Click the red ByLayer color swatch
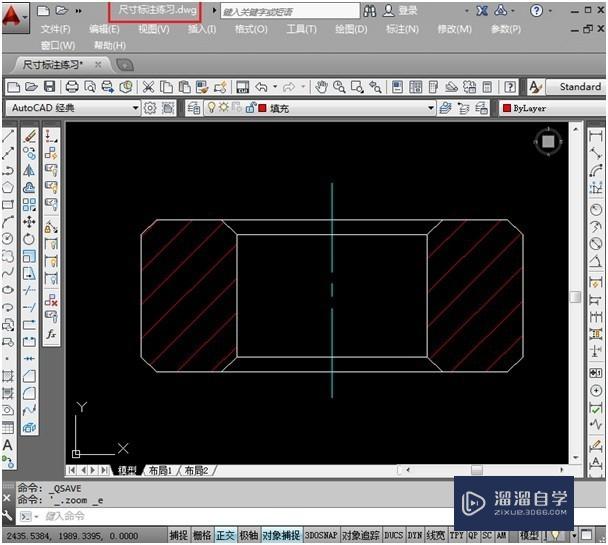Viewport: 608px width, 545px height. 506,108
